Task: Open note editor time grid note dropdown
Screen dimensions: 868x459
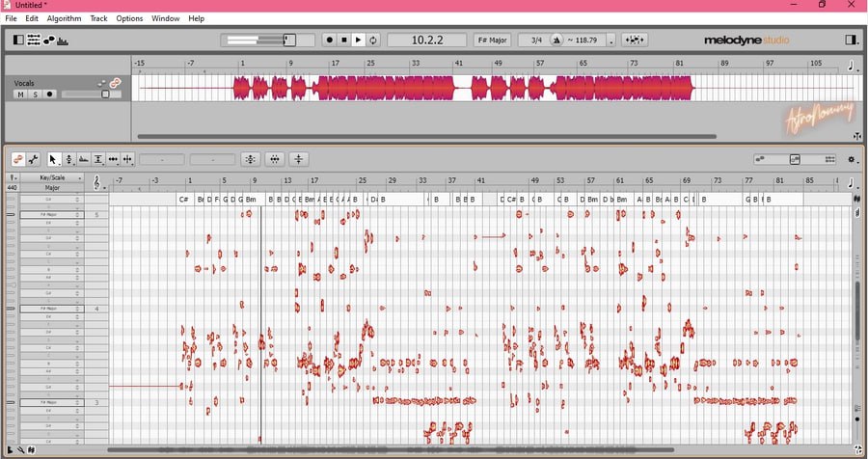Action: coord(852,182)
